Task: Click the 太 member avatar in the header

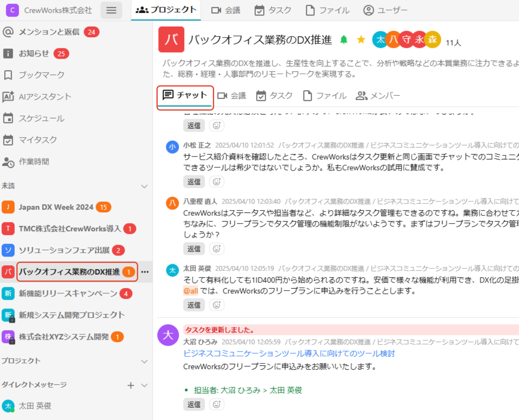Action: 380,39
